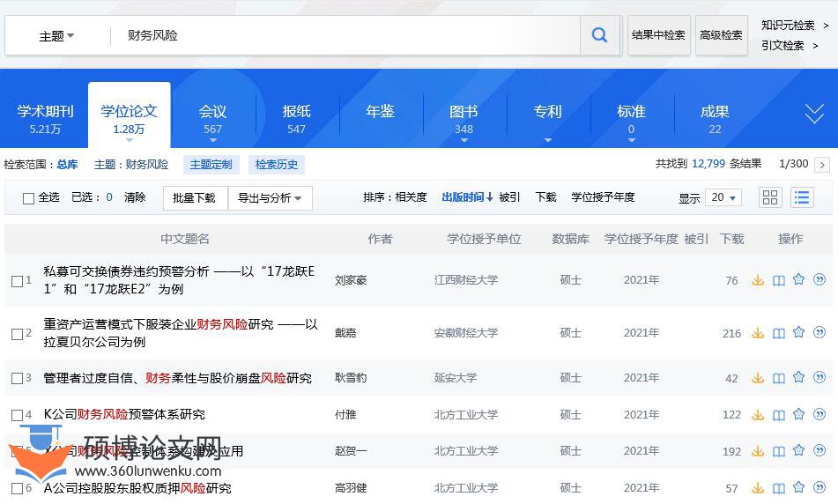This screenshot has height=504, width=838.
Task: Download thesis by 耿雪豹
Action: coord(758,378)
